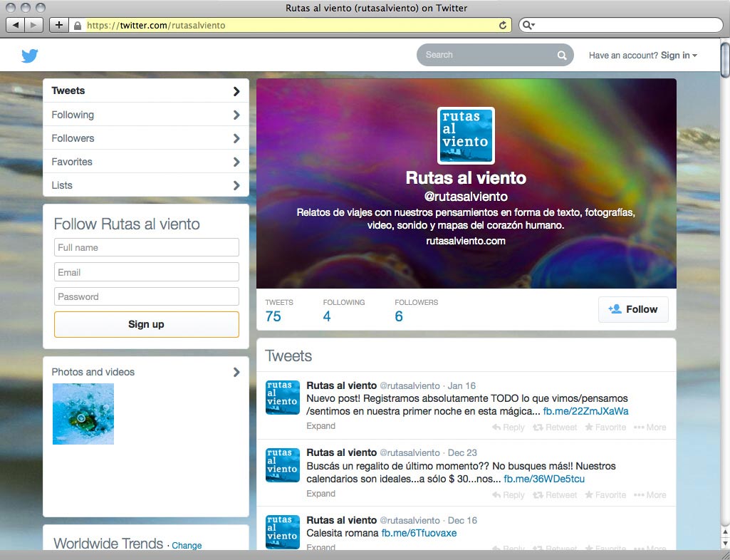Go back with Safari back arrow

coord(16,25)
